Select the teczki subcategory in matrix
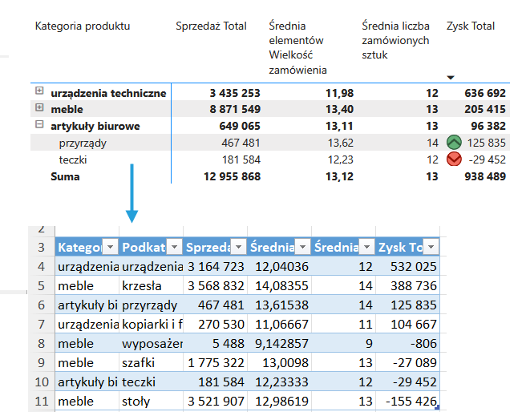Screen dimensions: 526x420 tap(73, 160)
